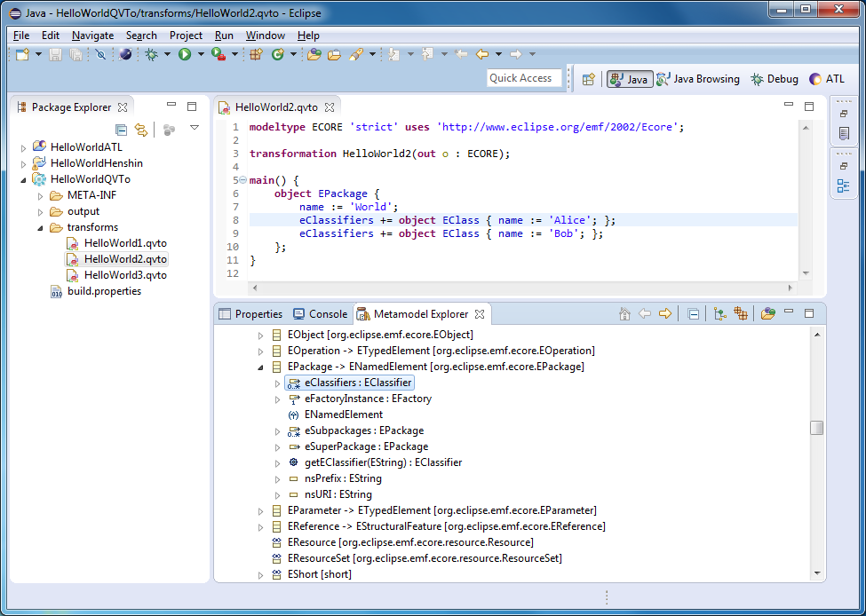Click the forward arrow in Metamodel Explorer
The image size is (866, 616).
(x=664, y=314)
